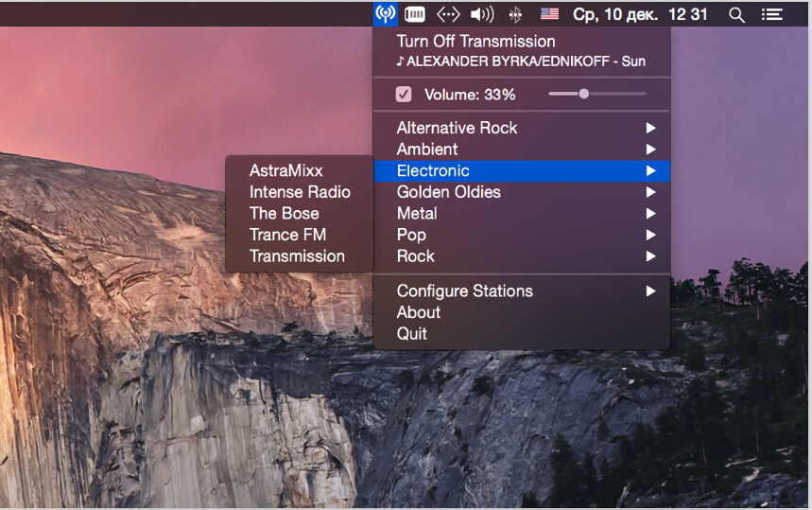The width and height of the screenshot is (812, 510).
Task: Open the keyboard viewer menu bar icon
Action: pos(415,14)
